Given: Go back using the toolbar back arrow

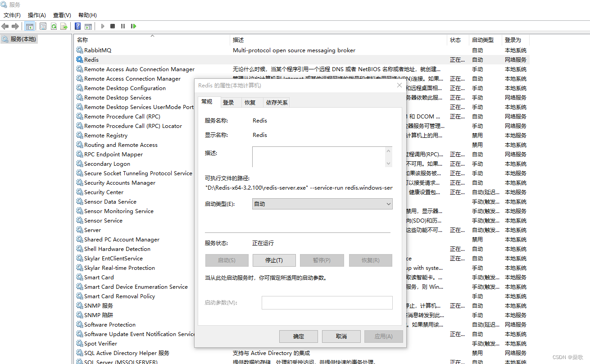Looking at the screenshot, I should click(x=5, y=26).
